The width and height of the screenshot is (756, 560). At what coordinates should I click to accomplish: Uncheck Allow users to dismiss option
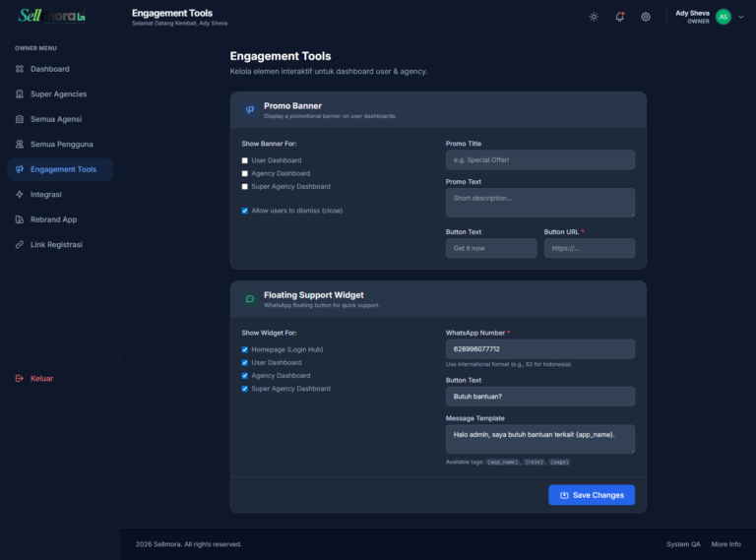[245, 211]
